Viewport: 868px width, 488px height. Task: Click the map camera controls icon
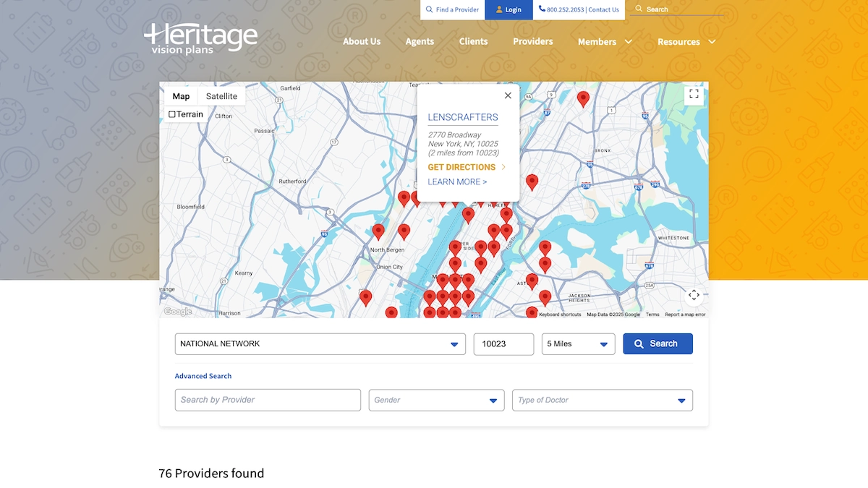(x=694, y=295)
